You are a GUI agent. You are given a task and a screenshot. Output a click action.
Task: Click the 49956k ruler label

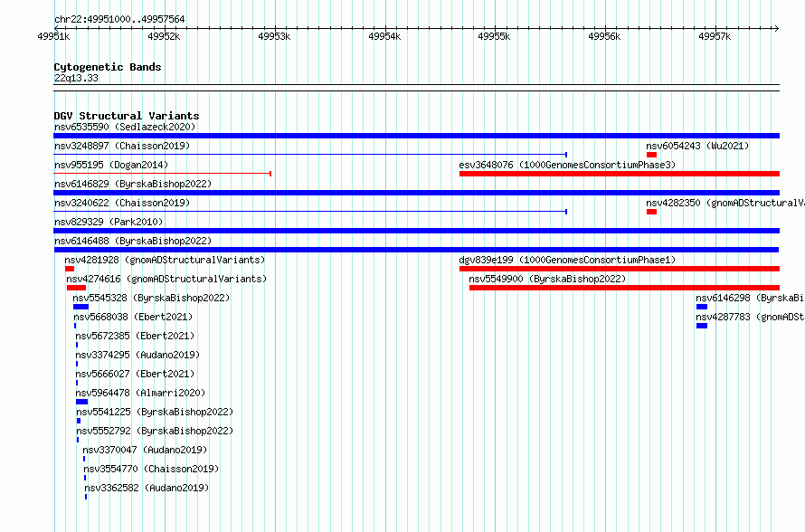604,36
